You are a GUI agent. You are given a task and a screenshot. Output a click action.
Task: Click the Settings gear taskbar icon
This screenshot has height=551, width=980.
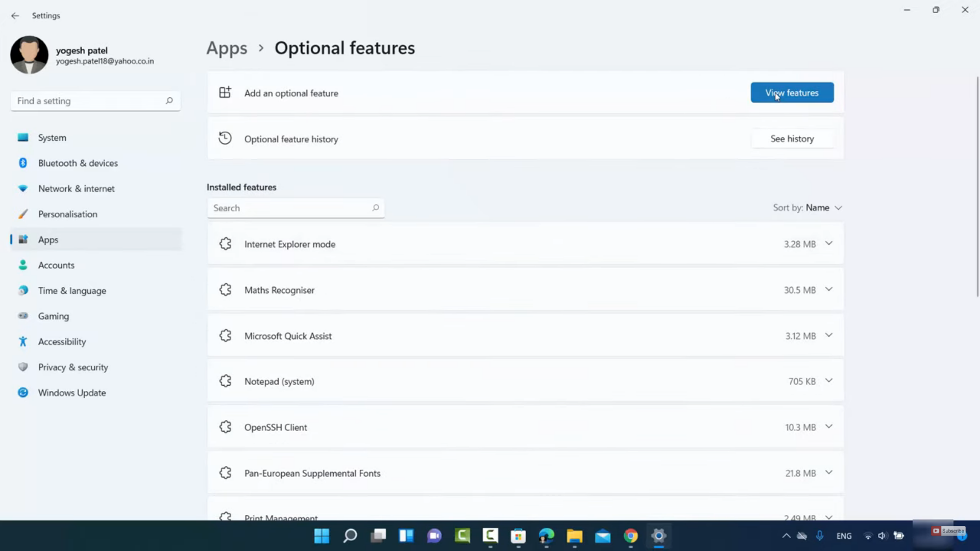659,536
